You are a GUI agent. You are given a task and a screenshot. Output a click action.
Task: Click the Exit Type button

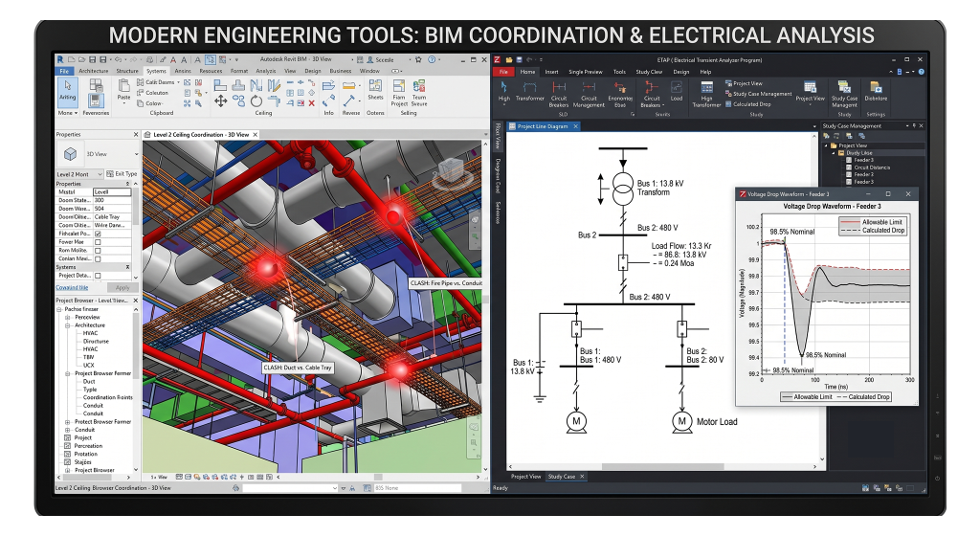122,174
